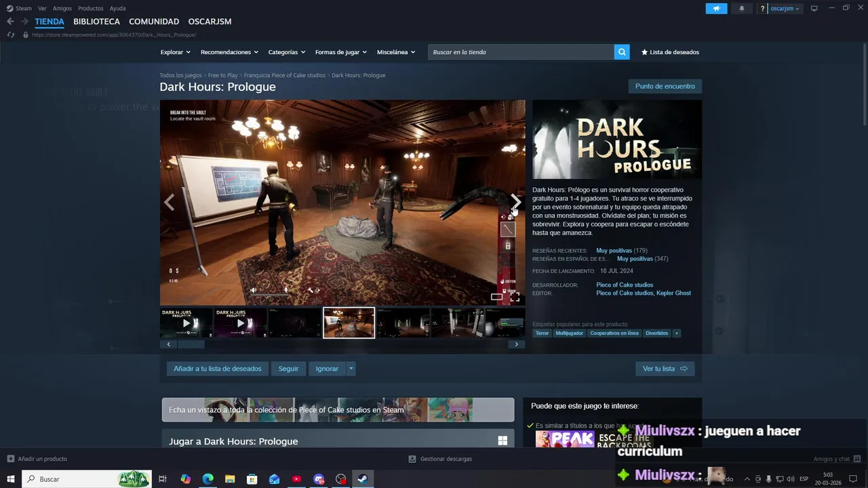Image resolution: width=868 pixels, height=488 pixels.
Task: Show next screenshot with the big right arrow
Action: tap(515, 202)
